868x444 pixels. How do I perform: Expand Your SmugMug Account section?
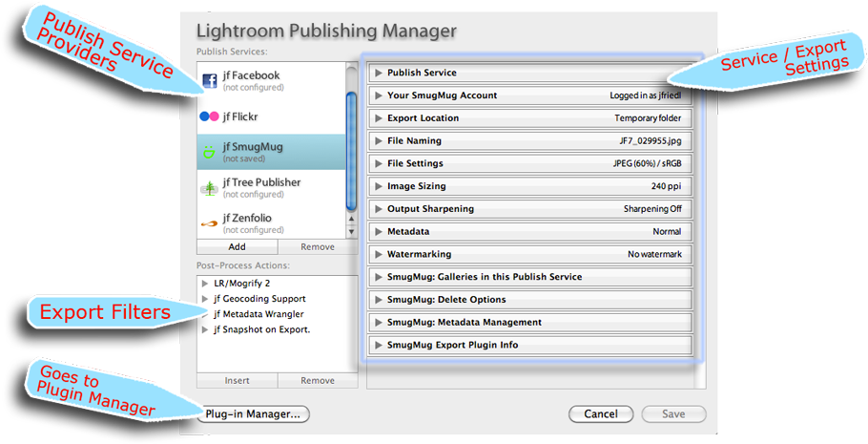click(x=379, y=95)
